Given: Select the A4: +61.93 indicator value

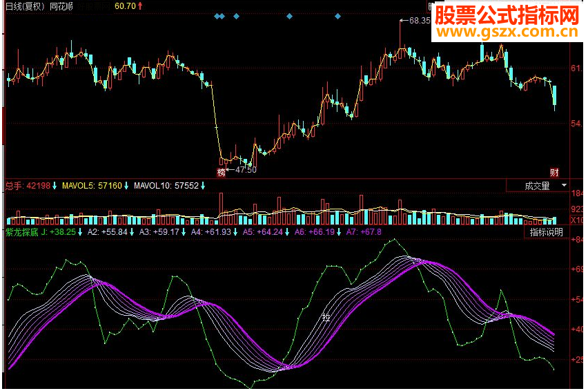Looking at the screenshot, I should pos(211,232).
